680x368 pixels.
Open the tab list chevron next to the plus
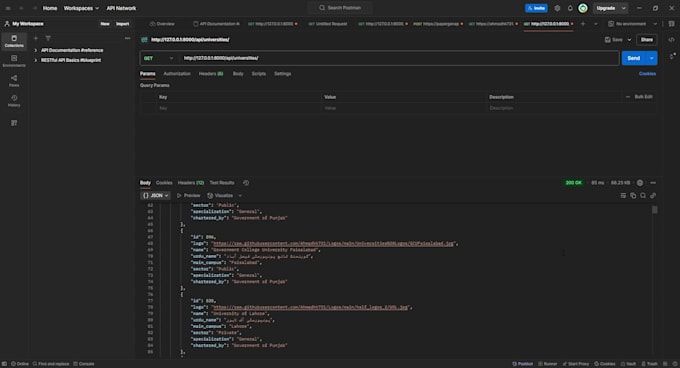tap(596, 24)
